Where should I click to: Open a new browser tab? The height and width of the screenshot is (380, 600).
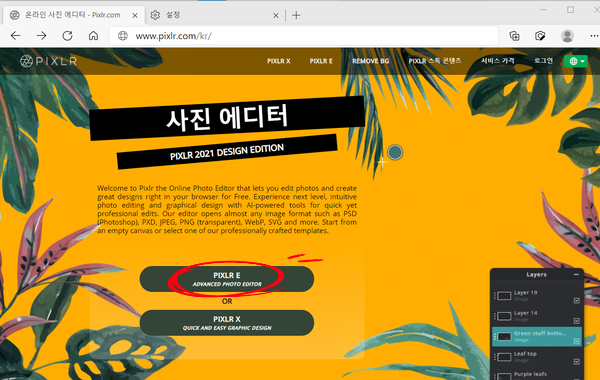[x=296, y=15]
